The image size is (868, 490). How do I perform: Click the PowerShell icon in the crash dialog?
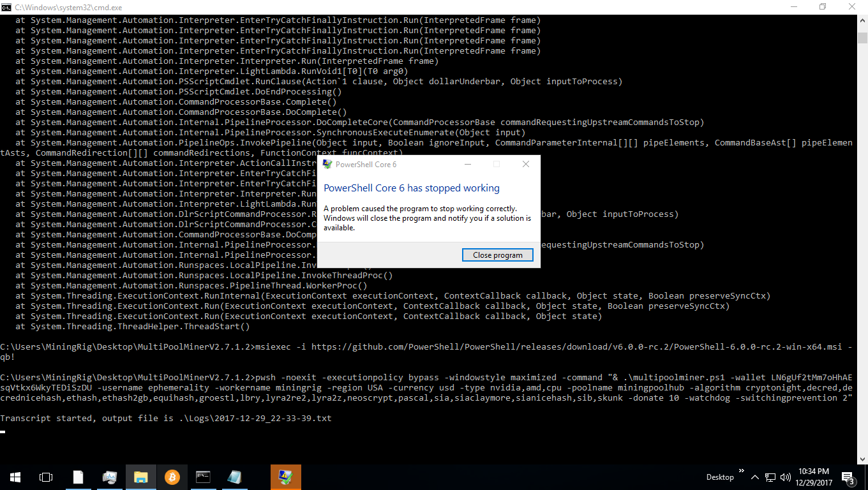327,164
